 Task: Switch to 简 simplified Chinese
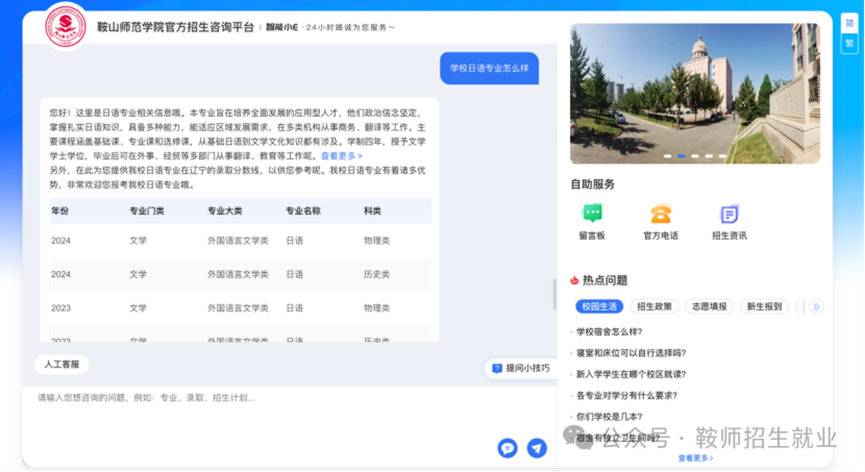click(849, 24)
